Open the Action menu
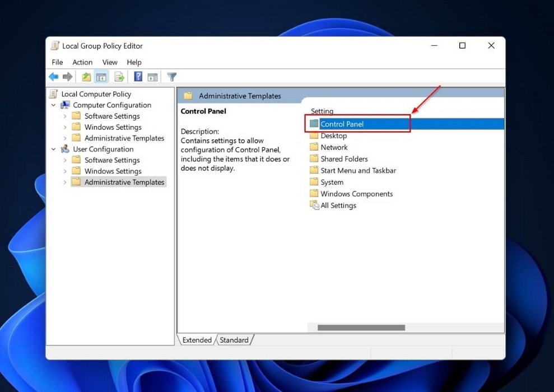The height and width of the screenshot is (392, 554). pos(82,62)
